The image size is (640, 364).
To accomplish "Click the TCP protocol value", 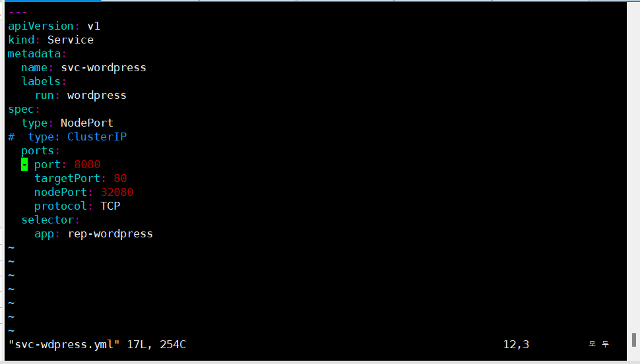I will click(x=110, y=206).
